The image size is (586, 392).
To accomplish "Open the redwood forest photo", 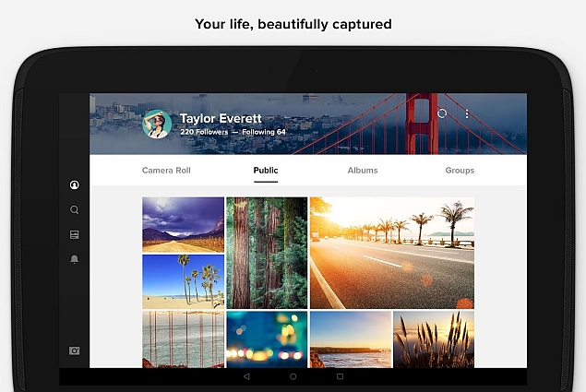I will click(267, 253).
